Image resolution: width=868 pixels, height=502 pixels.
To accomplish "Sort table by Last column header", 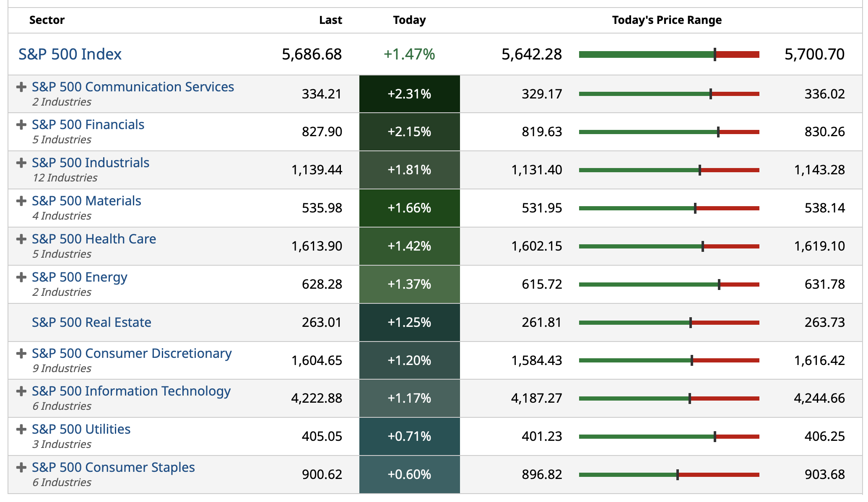I will point(330,20).
